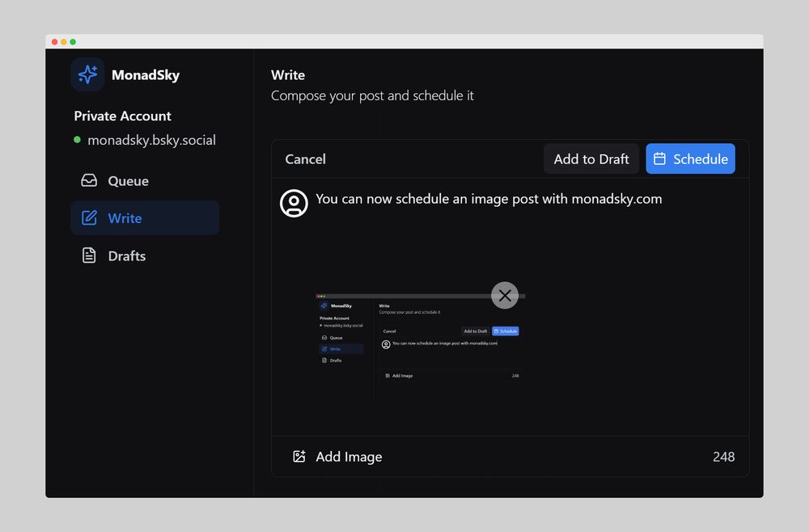Click the monadsky.bsky.social account handle
Screen dimensions: 809x532
pyautogui.click(x=152, y=140)
